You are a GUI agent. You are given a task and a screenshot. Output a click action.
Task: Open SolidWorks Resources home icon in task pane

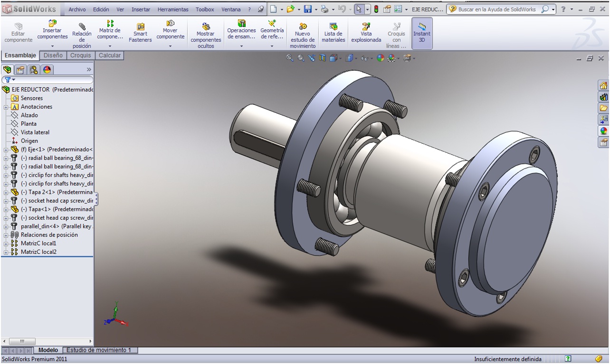[604, 86]
